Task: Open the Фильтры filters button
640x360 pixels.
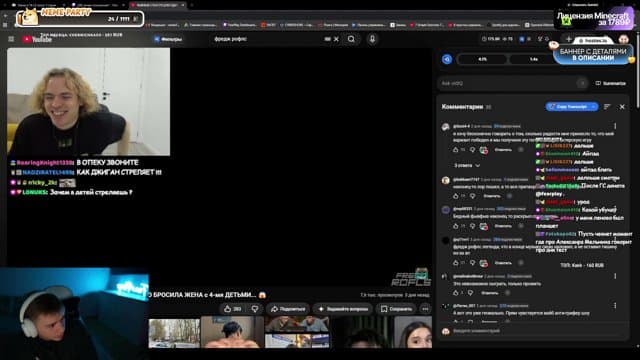Action: [x=168, y=39]
